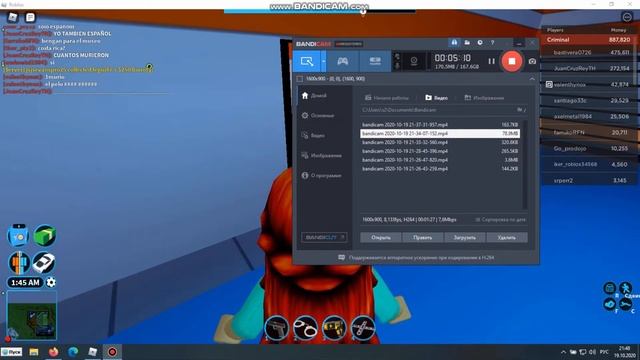Select file bandicam 2020-10-19 21-28-45-396.mp4
Viewport: 640px width, 360px height.
[x=440, y=151]
